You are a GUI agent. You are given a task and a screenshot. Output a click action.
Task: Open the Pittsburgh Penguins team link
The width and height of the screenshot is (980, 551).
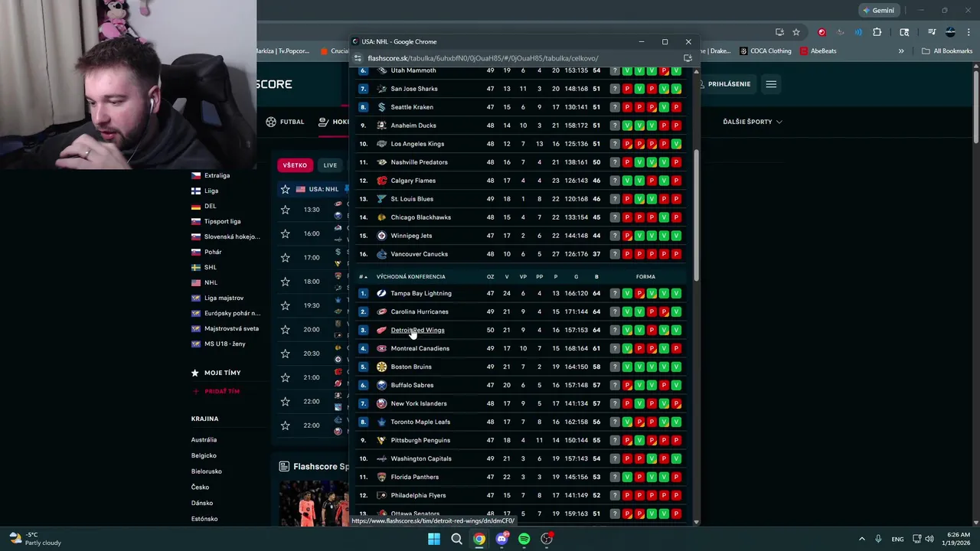tap(420, 440)
